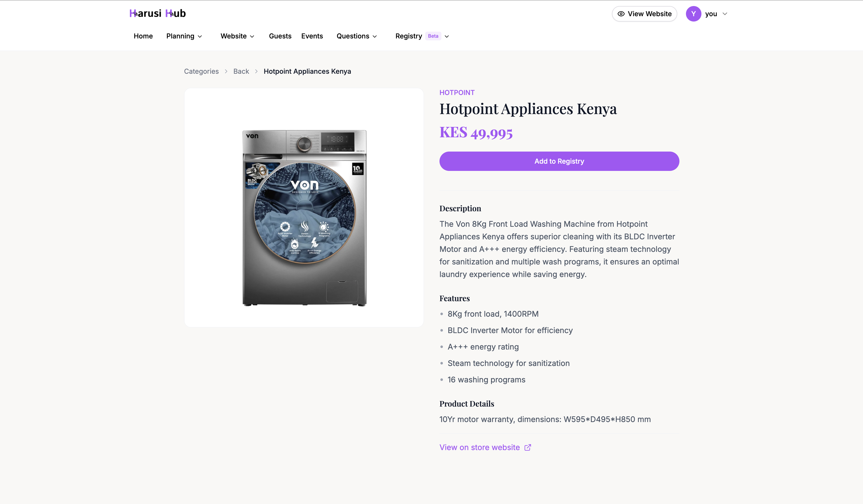Viewport: 863px width, 504px height.
Task: Click the Back breadcrumb link
Action: [x=241, y=72]
